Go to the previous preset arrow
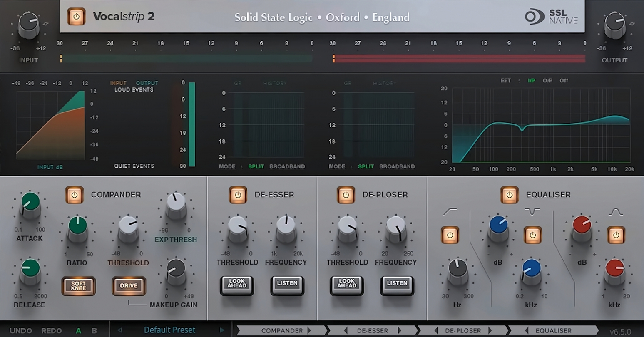This screenshot has width=644, height=337. 119,330
